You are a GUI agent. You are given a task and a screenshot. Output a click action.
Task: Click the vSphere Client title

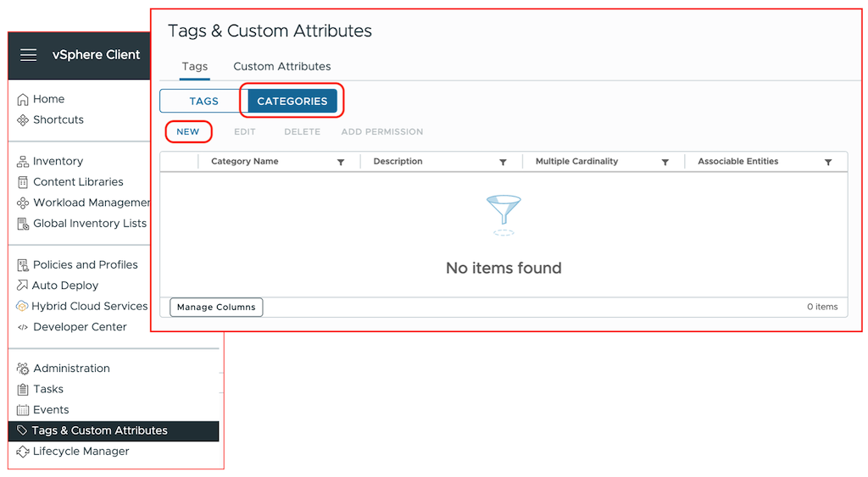pos(97,55)
